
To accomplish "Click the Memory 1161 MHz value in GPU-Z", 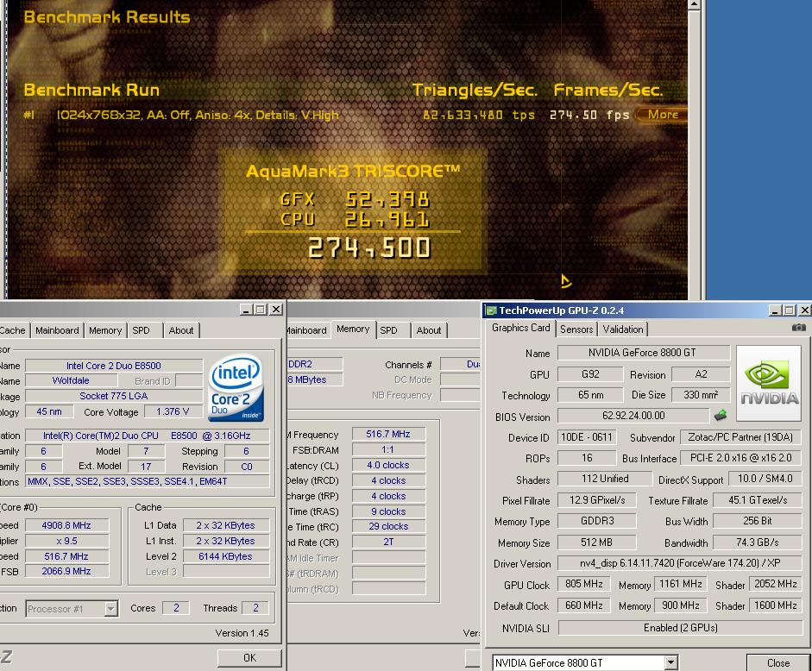I will [x=681, y=584].
